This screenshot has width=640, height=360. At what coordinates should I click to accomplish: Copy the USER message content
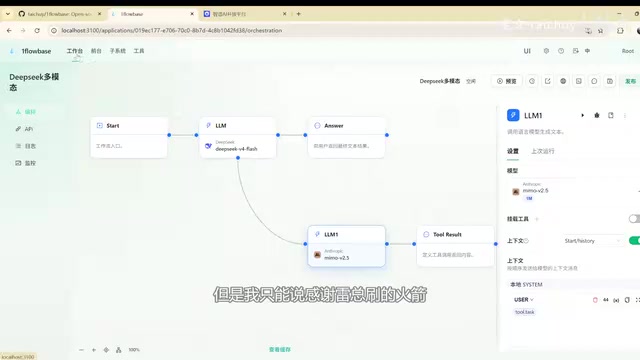click(627, 300)
